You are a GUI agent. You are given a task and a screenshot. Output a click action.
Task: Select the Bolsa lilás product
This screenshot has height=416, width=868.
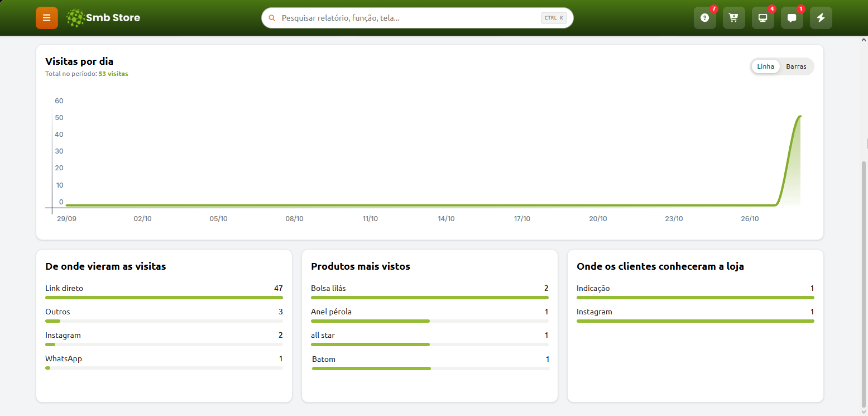click(328, 288)
